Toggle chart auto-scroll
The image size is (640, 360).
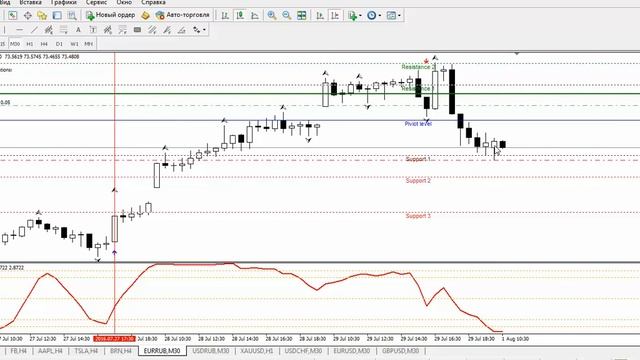pyautogui.click(x=320, y=16)
